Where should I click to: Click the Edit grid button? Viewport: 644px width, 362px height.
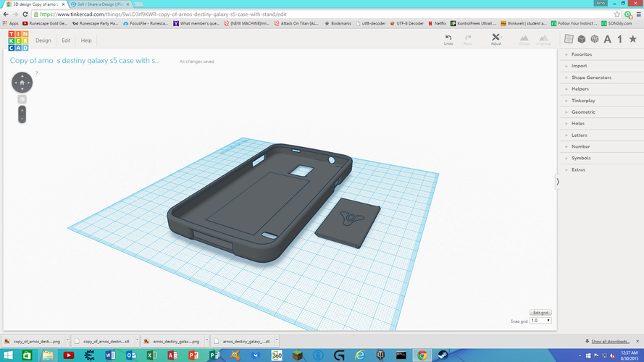coord(540,312)
